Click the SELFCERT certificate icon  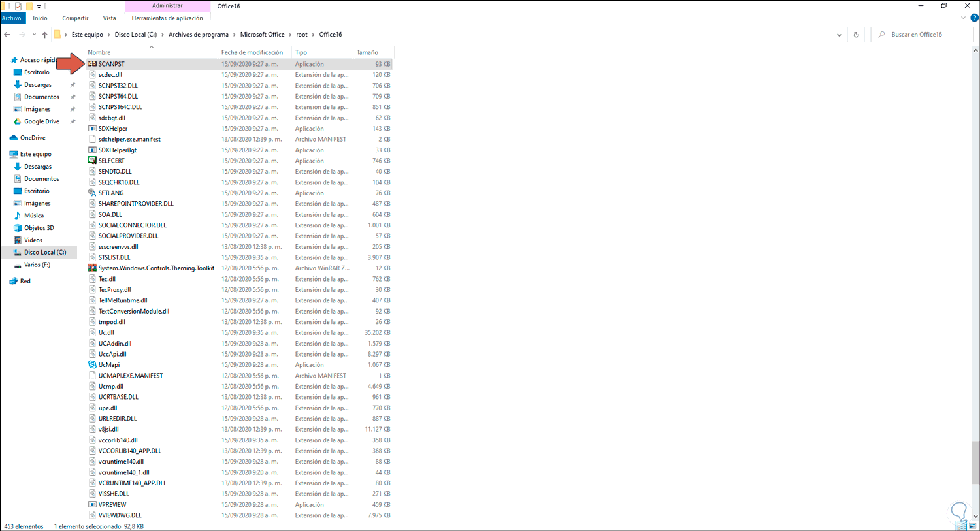coord(92,161)
